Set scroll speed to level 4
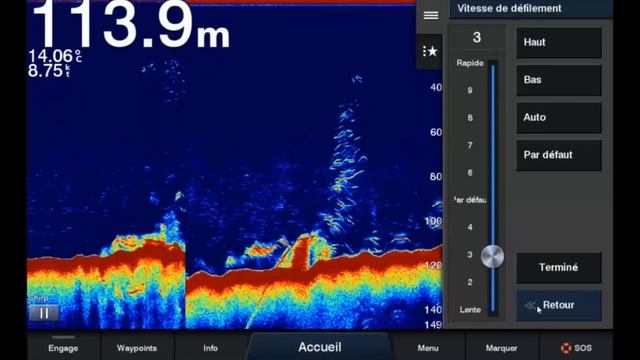Screen dimensions: 640x360 [x=470, y=227]
